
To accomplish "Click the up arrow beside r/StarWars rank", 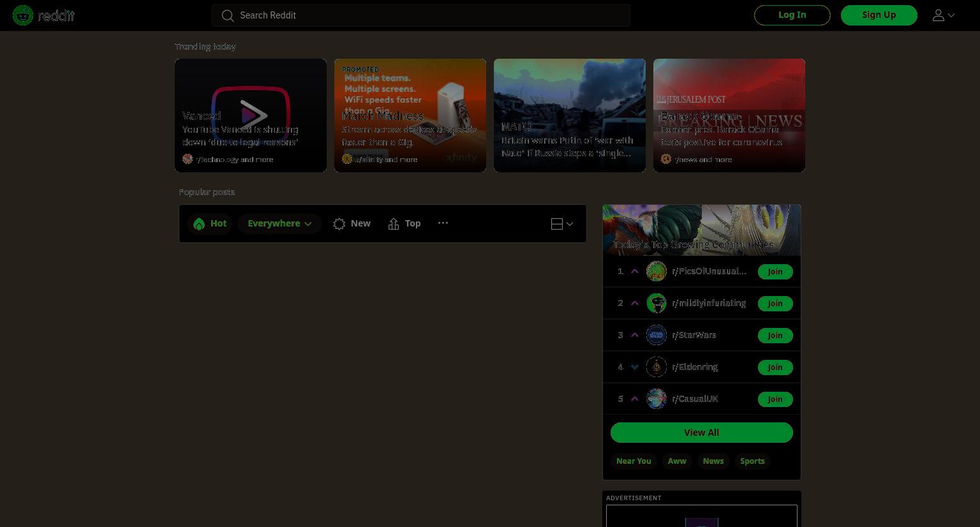I will point(635,335).
